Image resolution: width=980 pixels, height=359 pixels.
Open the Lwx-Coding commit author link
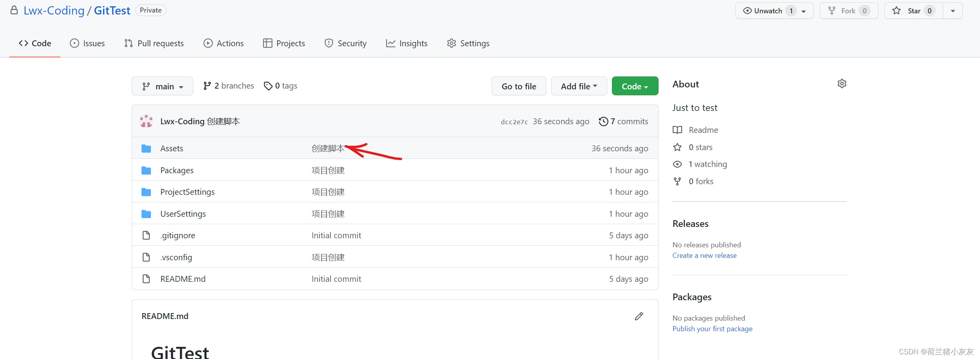click(182, 121)
